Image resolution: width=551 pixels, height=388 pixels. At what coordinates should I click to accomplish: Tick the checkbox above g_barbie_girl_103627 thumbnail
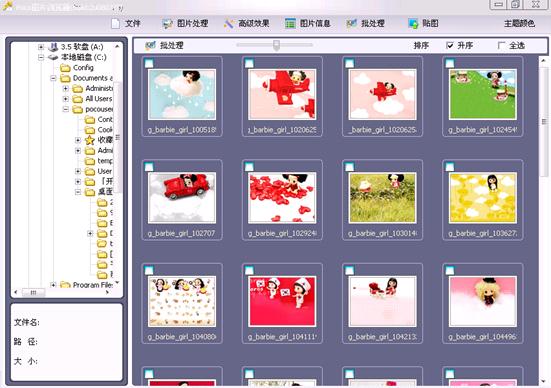(x=450, y=167)
